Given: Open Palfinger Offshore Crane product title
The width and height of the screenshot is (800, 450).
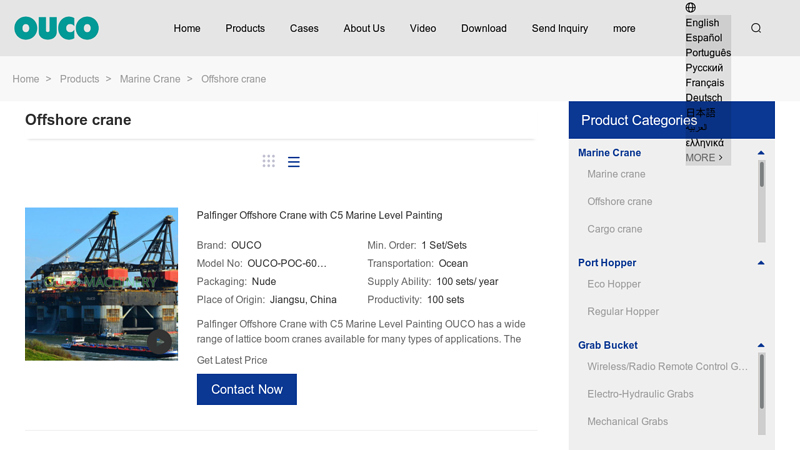Looking at the screenshot, I should click(x=319, y=215).
